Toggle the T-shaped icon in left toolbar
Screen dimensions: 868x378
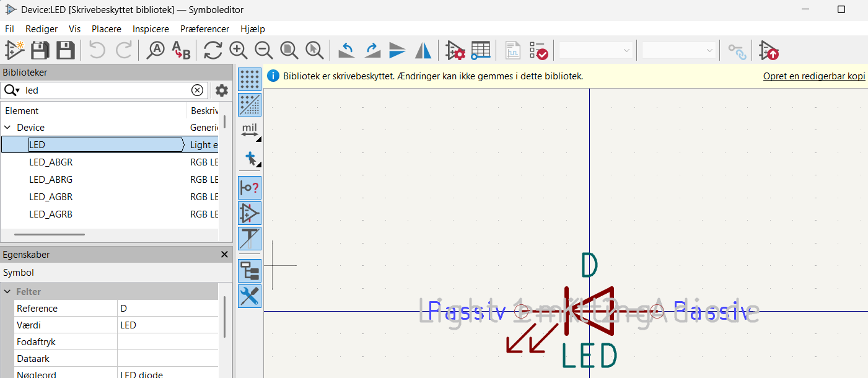[x=250, y=239]
